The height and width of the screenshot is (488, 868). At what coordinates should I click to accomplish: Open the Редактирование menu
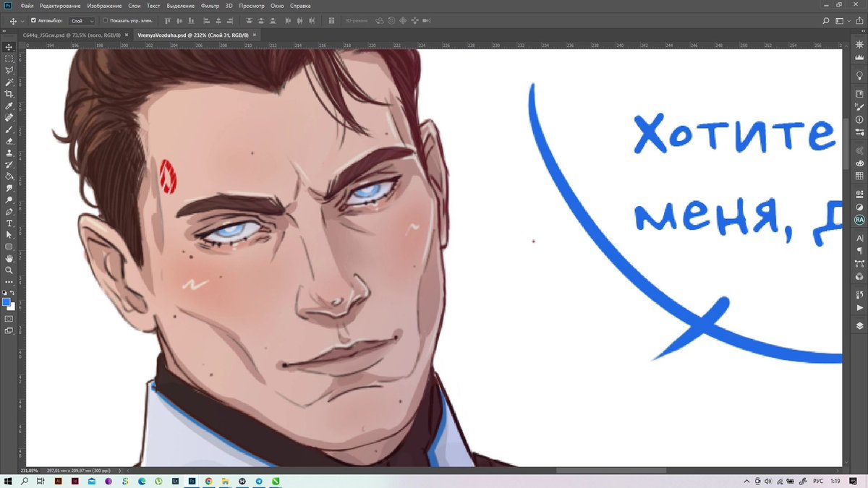tap(60, 5)
